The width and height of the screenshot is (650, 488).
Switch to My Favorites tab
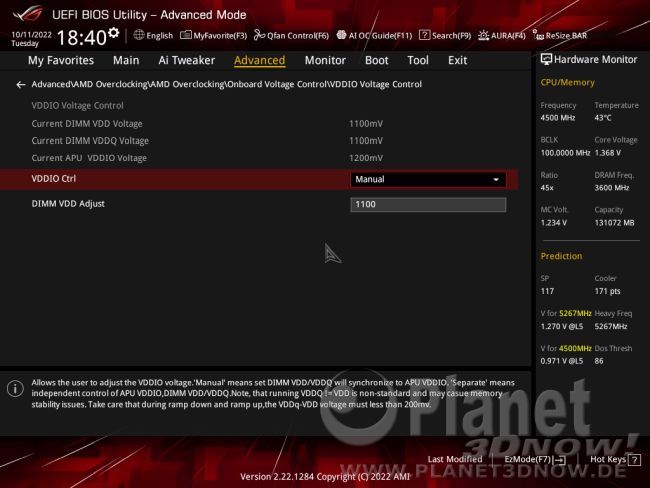coord(61,61)
